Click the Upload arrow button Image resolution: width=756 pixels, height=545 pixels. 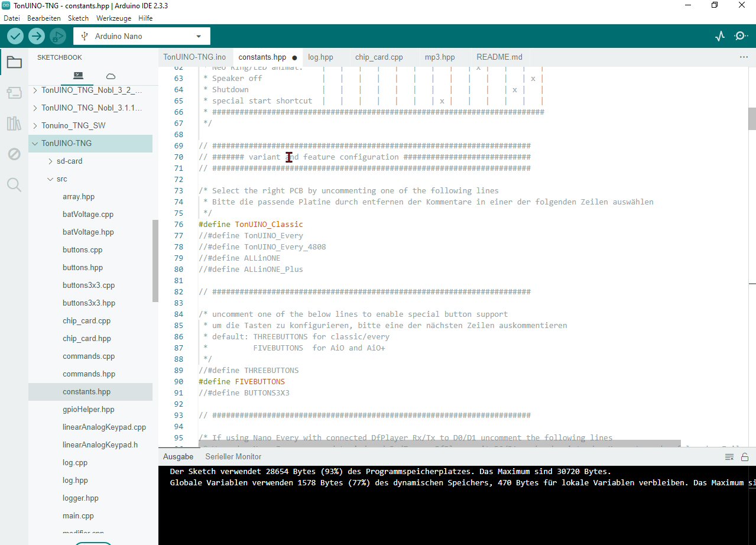click(37, 36)
